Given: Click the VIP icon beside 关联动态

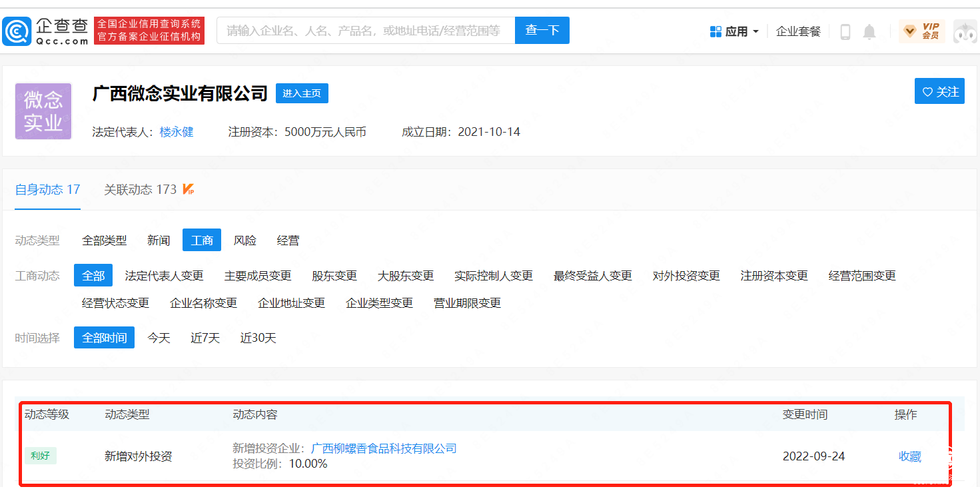Looking at the screenshot, I should click(189, 190).
